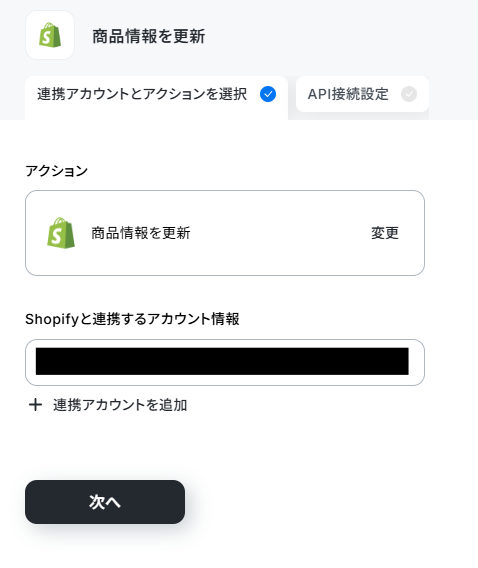Click 変更 to change the action

pyautogui.click(x=385, y=233)
